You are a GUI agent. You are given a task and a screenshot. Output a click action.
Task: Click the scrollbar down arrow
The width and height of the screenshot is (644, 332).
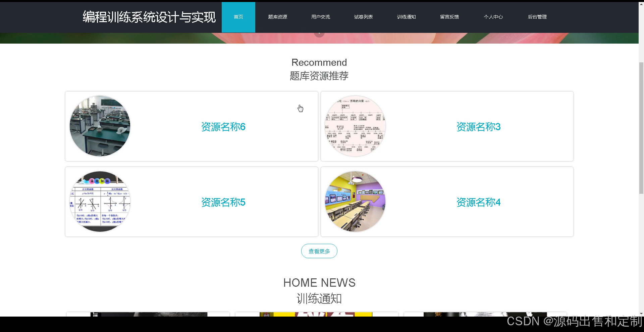click(x=641, y=314)
